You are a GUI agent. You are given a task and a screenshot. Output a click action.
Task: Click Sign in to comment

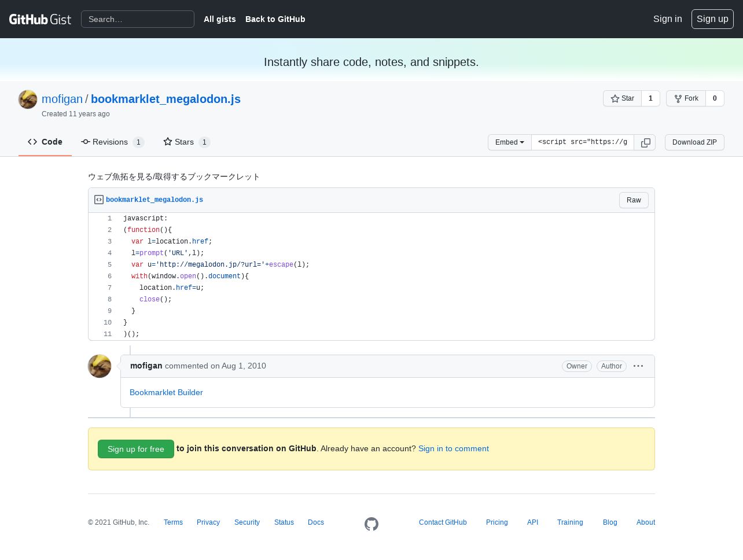pos(454,448)
